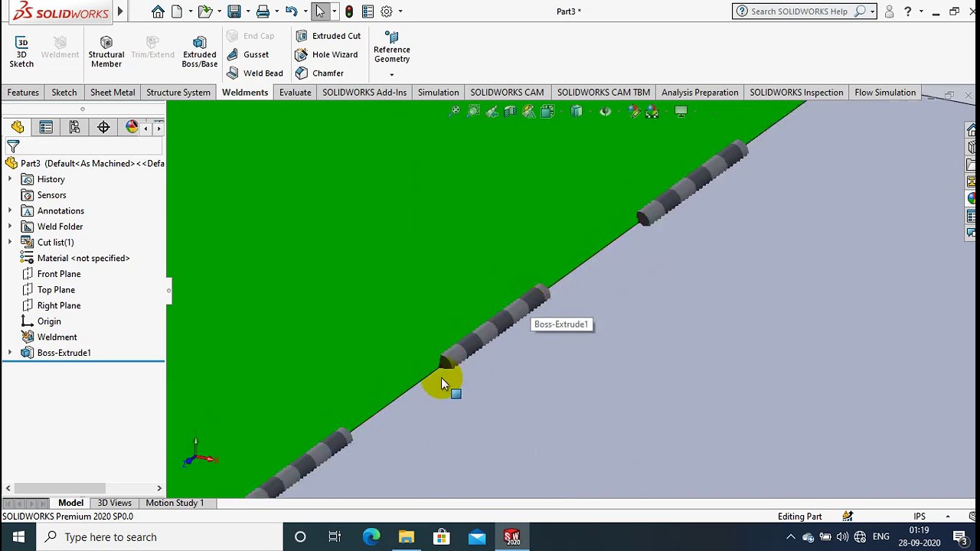The image size is (980, 551).
Task: Open the DimXpertManager crosshair tab
Action: pos(103,127)
